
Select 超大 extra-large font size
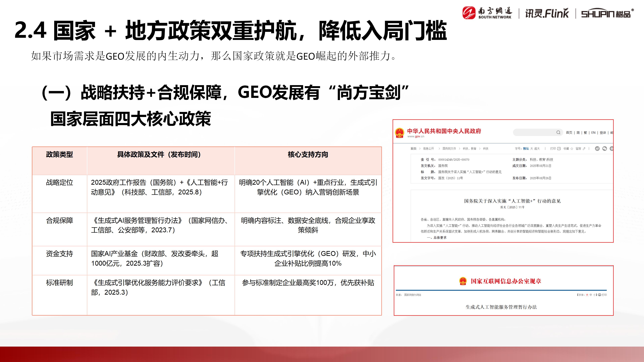[x=537, y=149]
